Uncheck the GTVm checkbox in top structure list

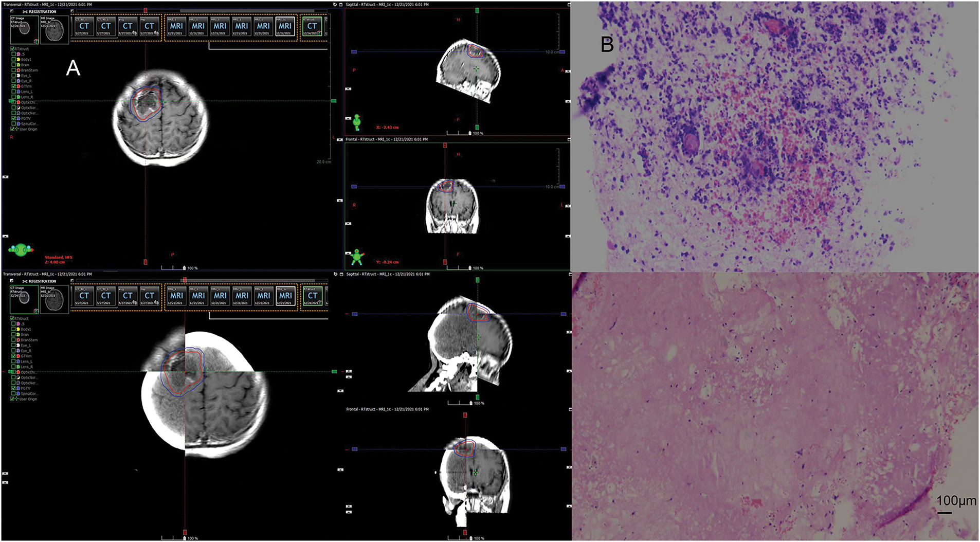tap(13, 86)
